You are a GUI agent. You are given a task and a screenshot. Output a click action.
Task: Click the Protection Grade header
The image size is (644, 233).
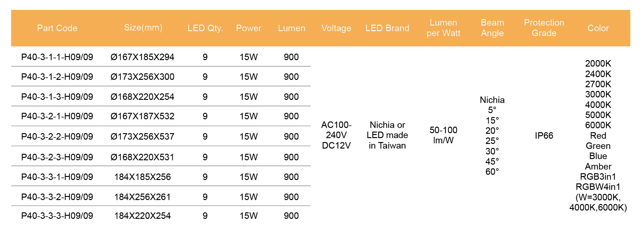point(544,28)
